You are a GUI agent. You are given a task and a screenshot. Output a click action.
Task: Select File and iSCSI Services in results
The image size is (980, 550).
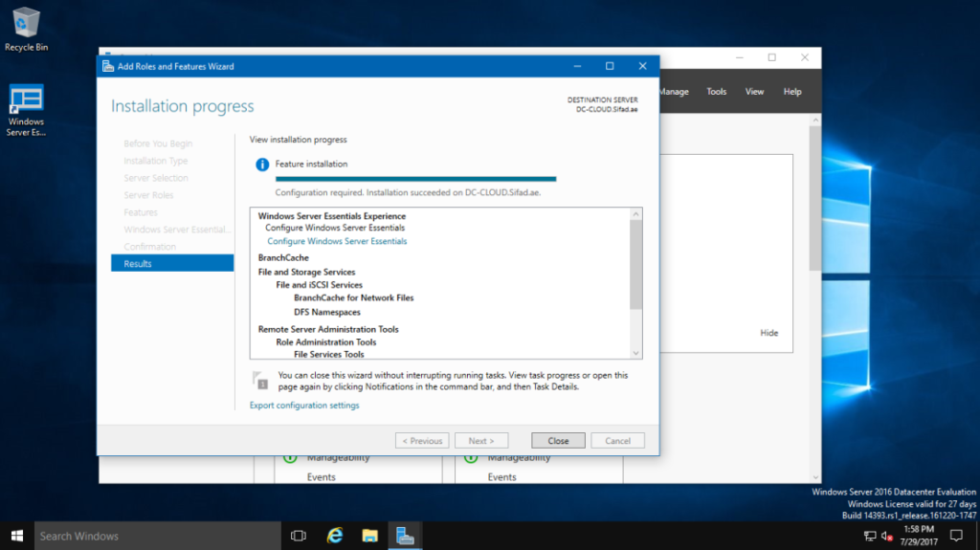319,284
